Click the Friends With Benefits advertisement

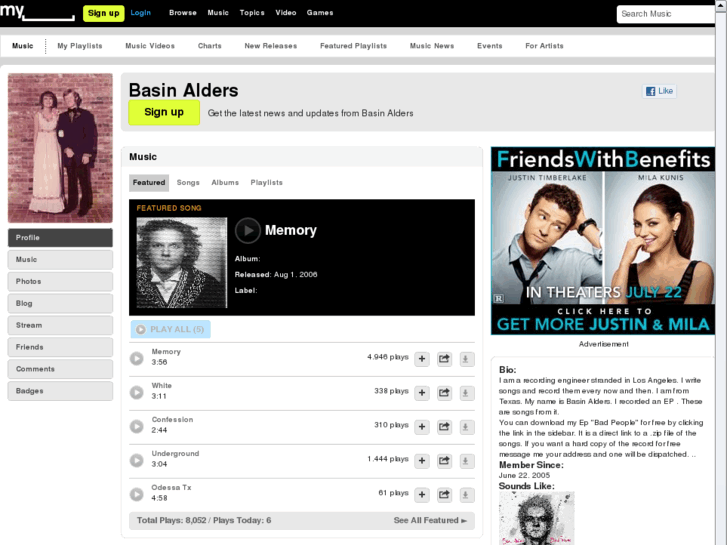click(603, 241)
